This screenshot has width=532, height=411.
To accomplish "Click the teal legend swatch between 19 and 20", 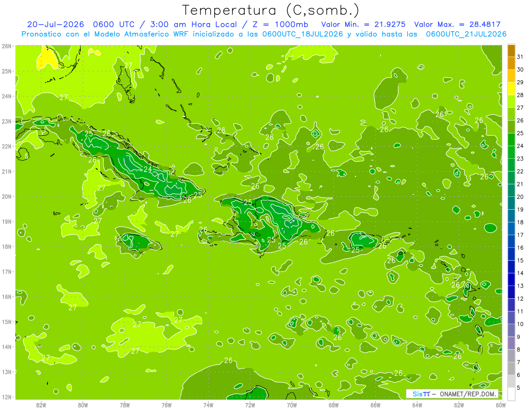I will pos(511,203).
